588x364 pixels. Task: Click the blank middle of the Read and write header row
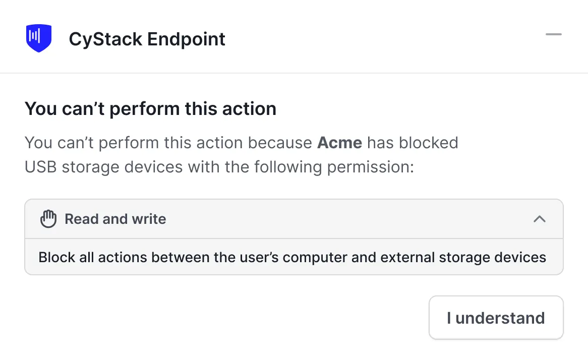348,219
